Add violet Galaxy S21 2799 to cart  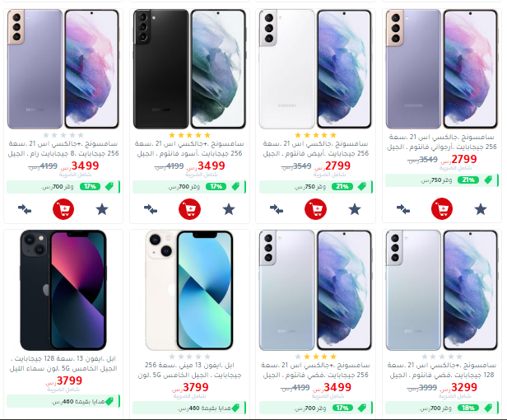[442, 208]
